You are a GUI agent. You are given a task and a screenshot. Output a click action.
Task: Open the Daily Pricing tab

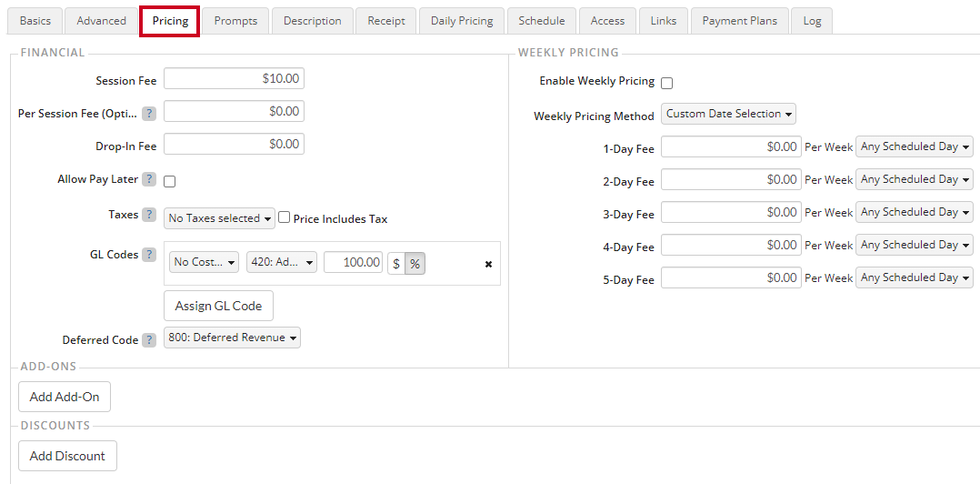click(462, 21)
